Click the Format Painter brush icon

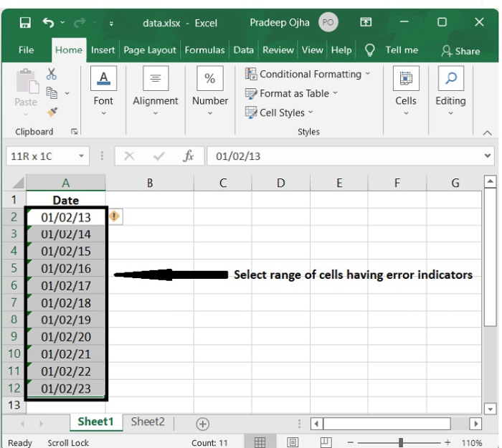[52, 113]
